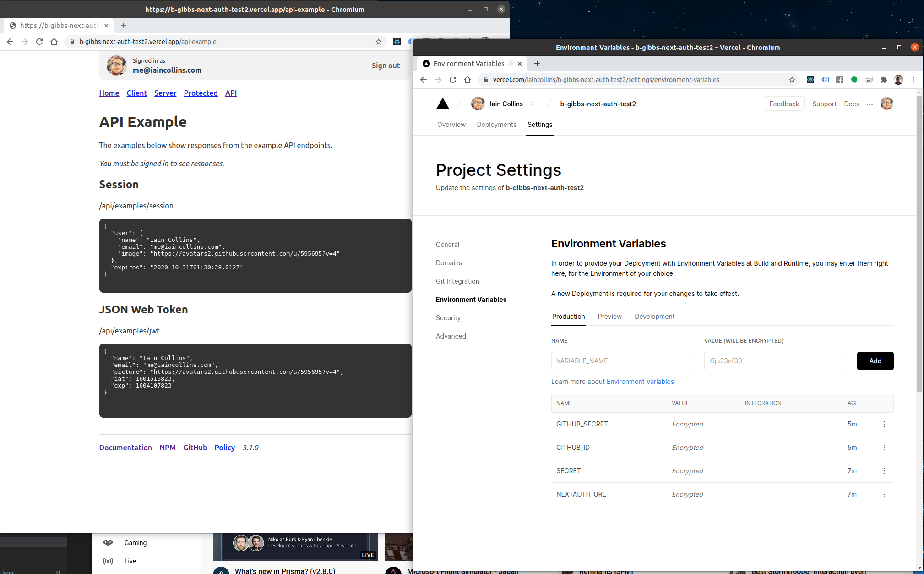Open the GitHub footer link
The width and height of the screenshot is (924, 574).
point(195,448)
